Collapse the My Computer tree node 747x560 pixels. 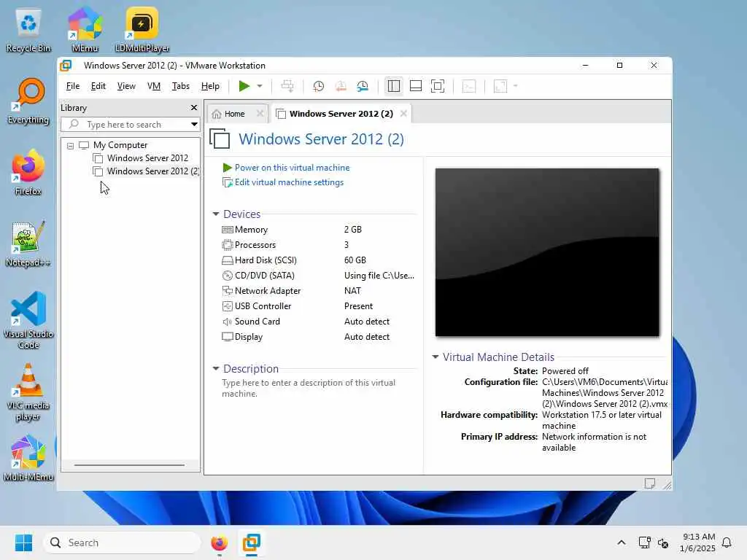tap(70, 146)
